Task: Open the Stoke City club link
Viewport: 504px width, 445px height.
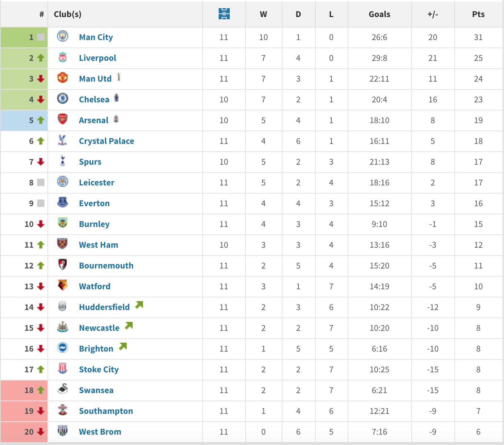Action: point(99,369)
